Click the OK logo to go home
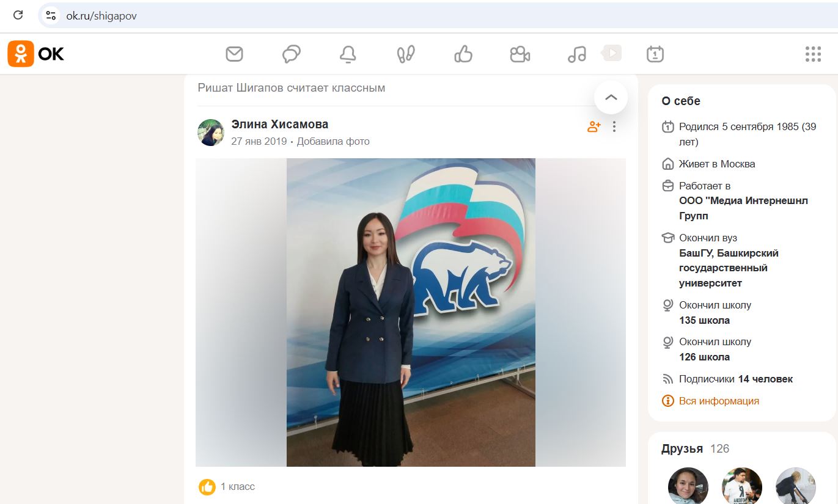 (x=35, y=54)
